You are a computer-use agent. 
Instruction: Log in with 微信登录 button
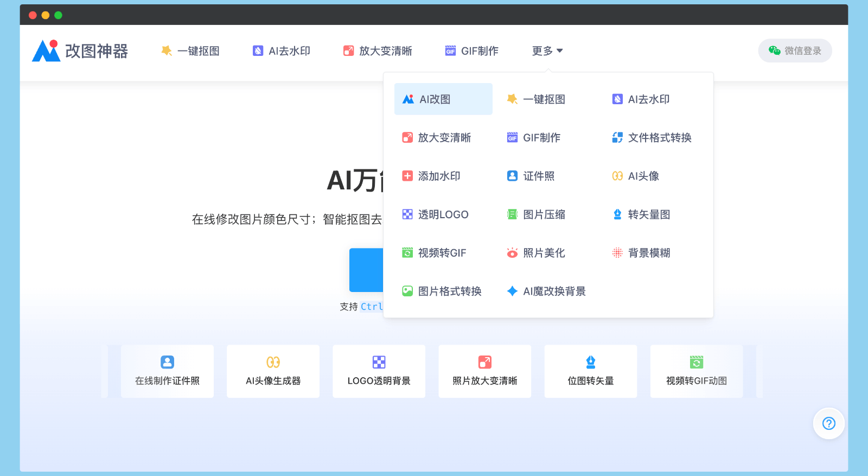coord(795,50)
